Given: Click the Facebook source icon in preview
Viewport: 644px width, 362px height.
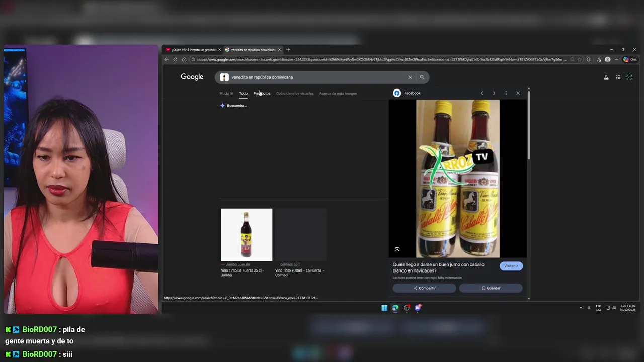Looking at the screenshot, I should point(397,93).
